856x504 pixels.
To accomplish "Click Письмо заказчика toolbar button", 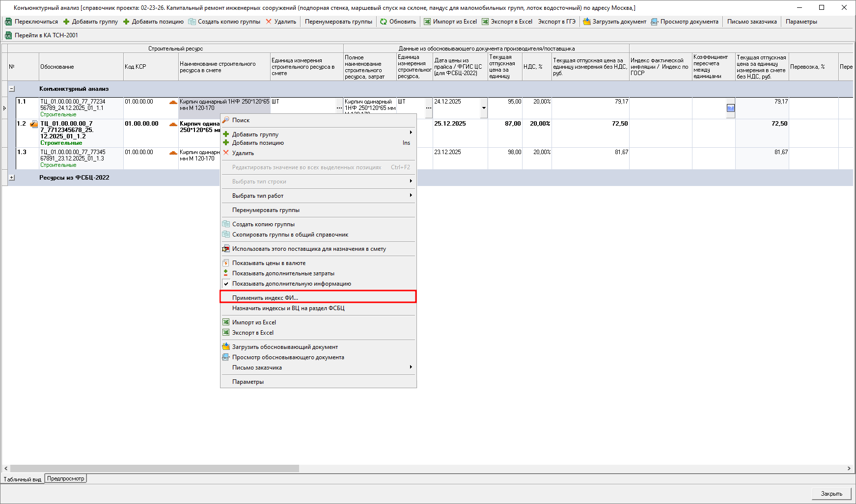I will (752, 22).
